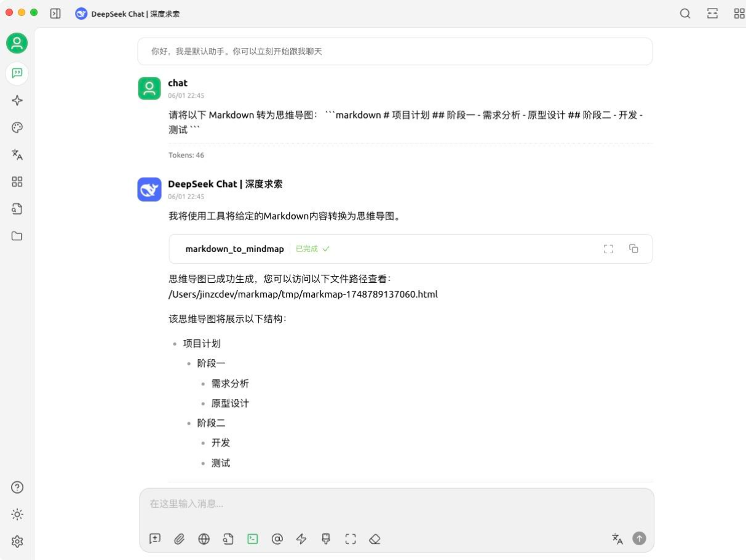Expand the chat width using the top-bar icon

(x=712, y=13)
